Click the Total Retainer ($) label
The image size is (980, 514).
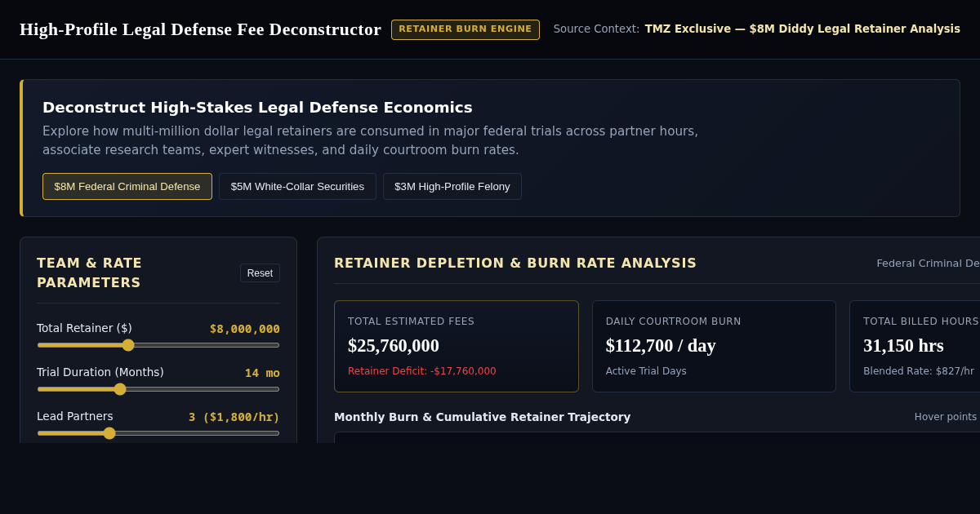coord(84,328)
